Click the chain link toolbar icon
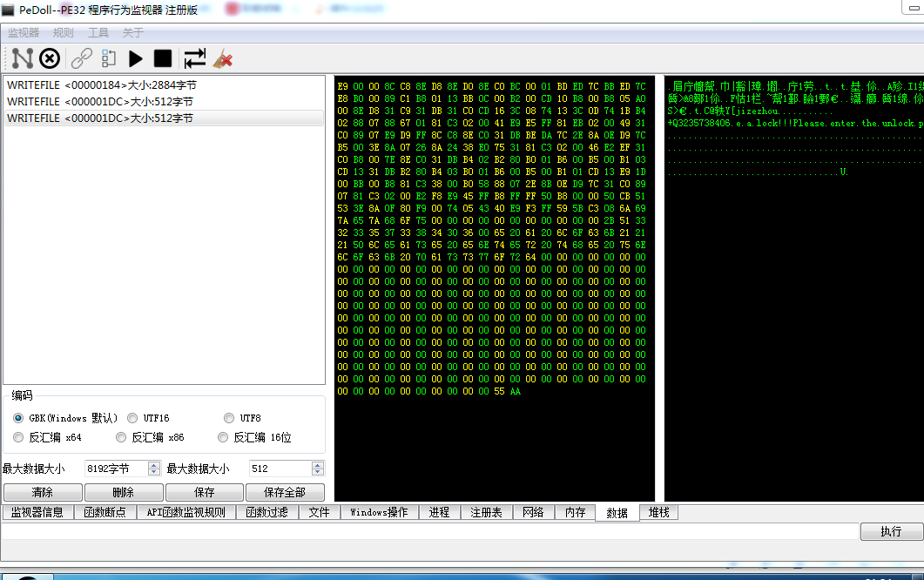924x580 pixels. point(81,58)
